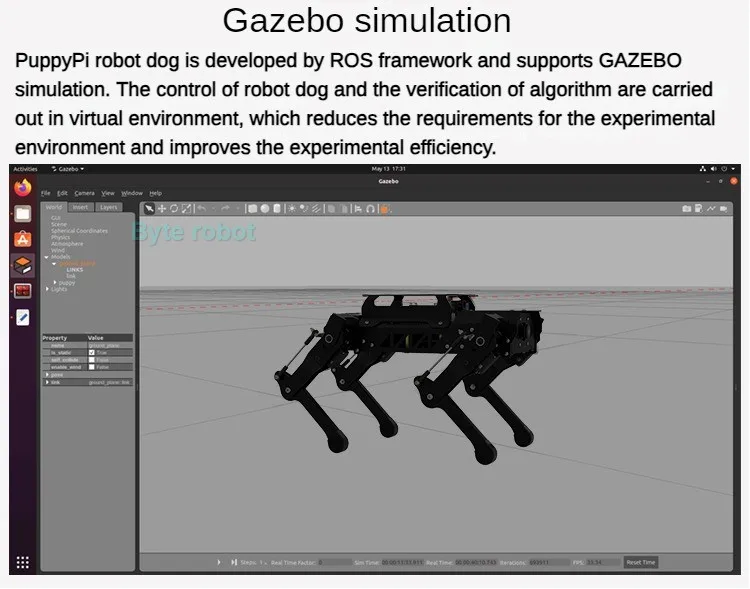Switch to the Insert tab
The height and width of the screenshot is (589, 750).
(x=80, y=207)
